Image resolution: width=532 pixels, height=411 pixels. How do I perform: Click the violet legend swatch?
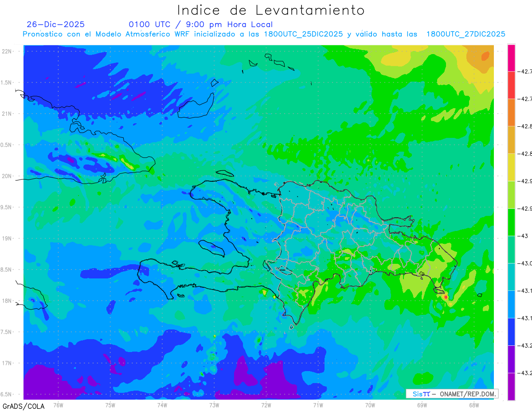[511, 359]
